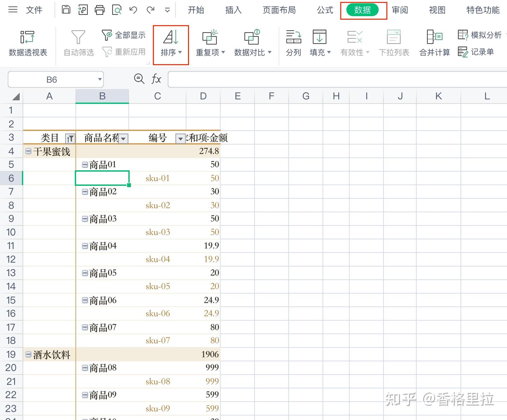The width and height of the screenshot is (507, 420).
Task: Click the Name Box showing B6
Action: click(52, 80)
